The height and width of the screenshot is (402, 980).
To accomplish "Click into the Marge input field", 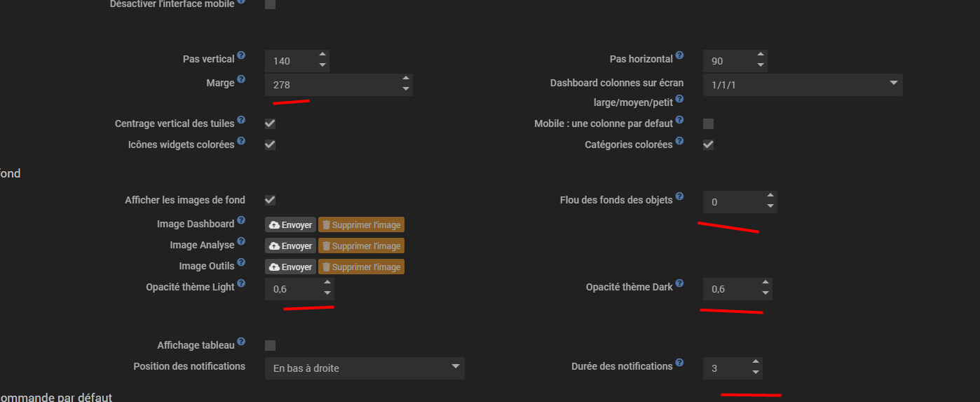I will coord(329,86).
